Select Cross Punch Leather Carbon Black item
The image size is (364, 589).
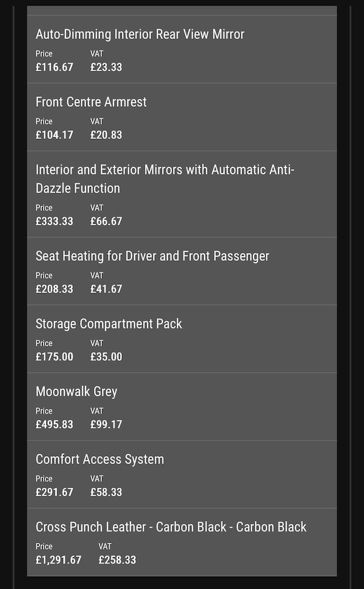point(171,527)
